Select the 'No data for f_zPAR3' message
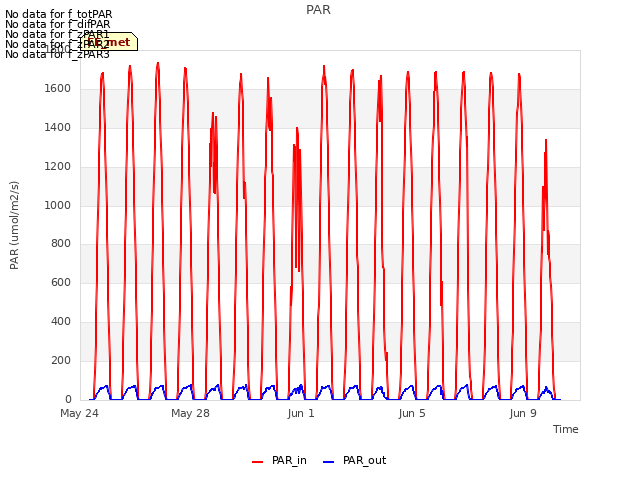This screenshot has height=480, width=640. coord(57,54)
